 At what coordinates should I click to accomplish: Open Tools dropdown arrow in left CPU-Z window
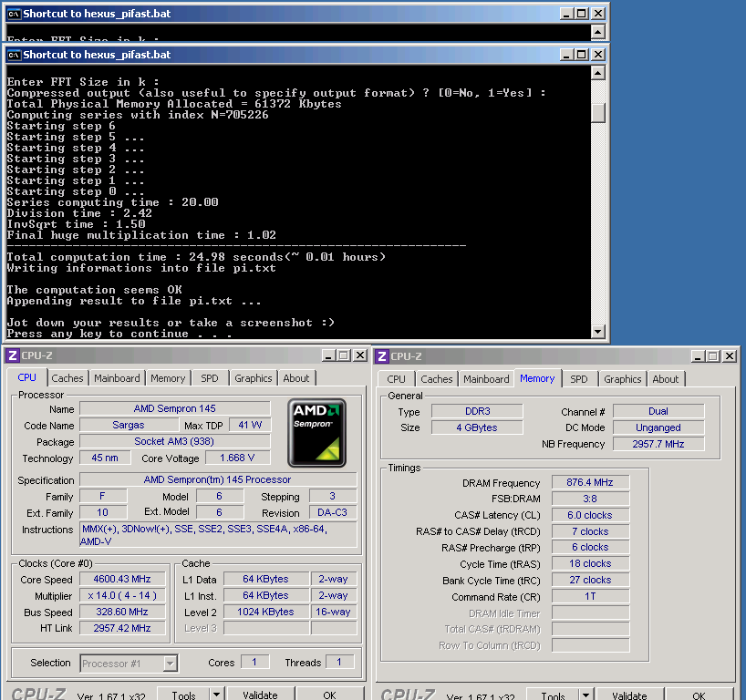coord(216,695)
